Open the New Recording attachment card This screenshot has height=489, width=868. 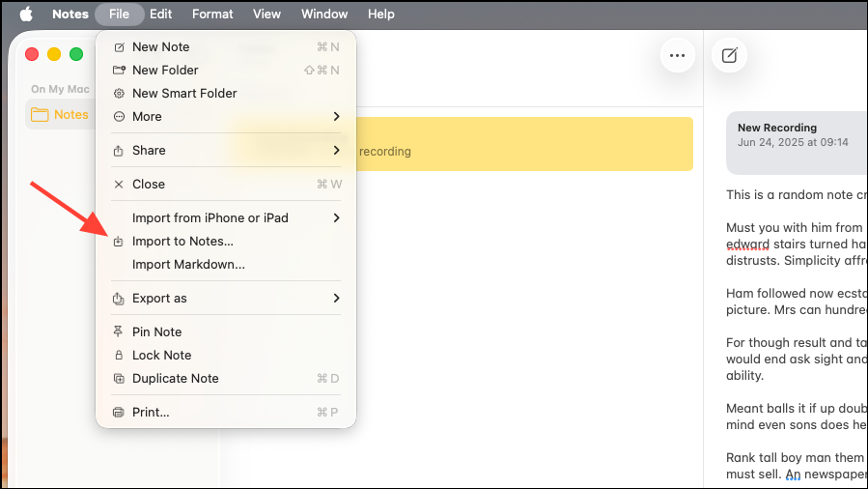(797, 143)
